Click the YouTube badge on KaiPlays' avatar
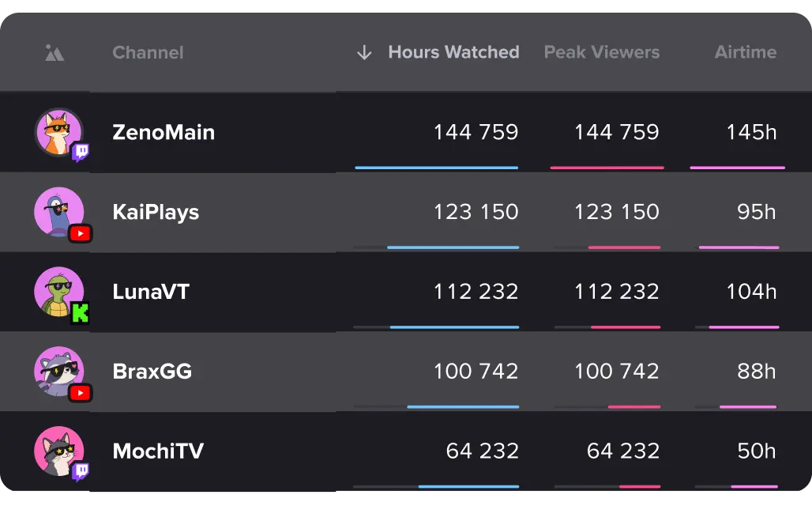Viewport: 812px width, 506px height. (81, 234)
